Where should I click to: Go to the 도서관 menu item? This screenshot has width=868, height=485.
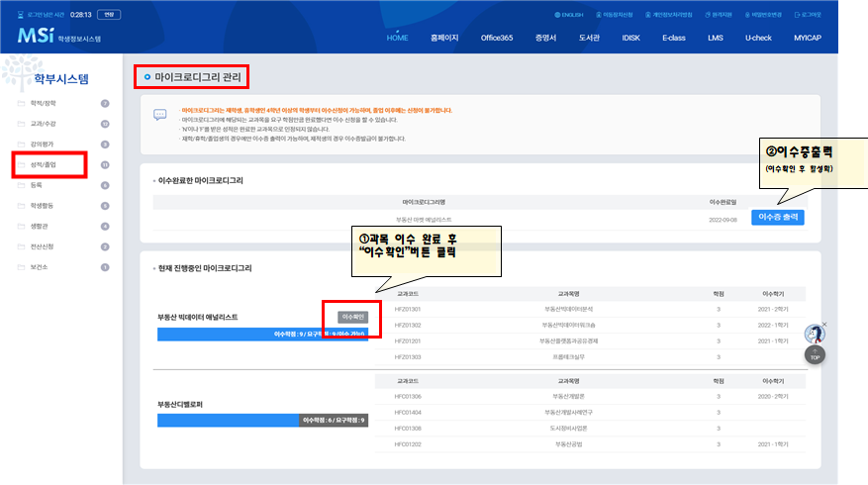(590, 37)
